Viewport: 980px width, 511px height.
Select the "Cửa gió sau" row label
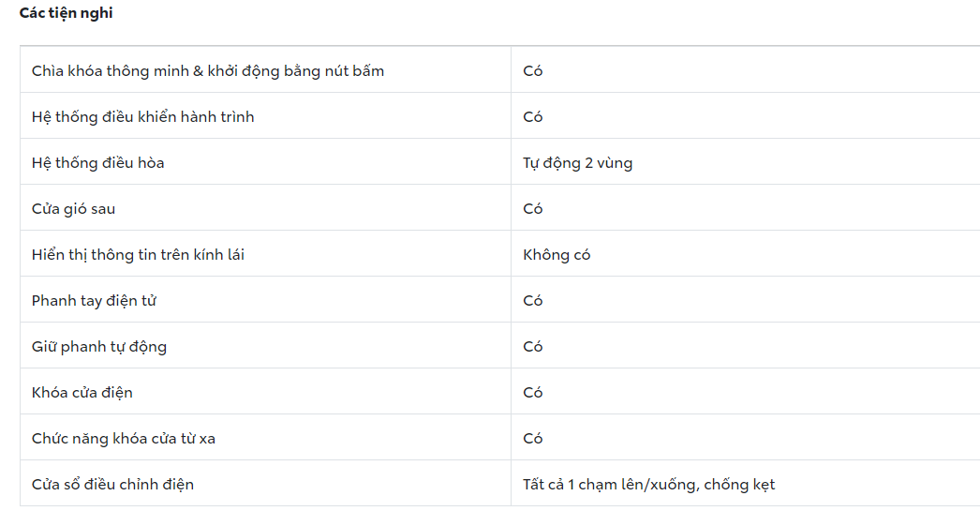pyautogui.click(x=73, y=209)
